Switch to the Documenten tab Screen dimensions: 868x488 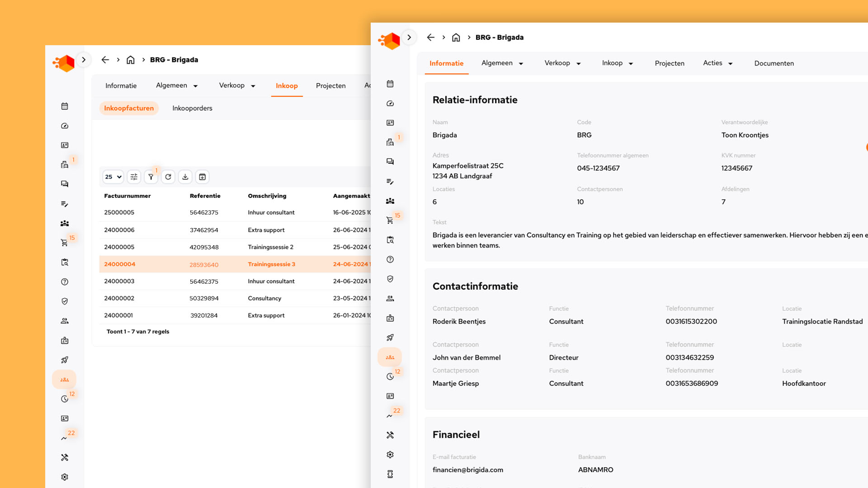coord(774,63)
